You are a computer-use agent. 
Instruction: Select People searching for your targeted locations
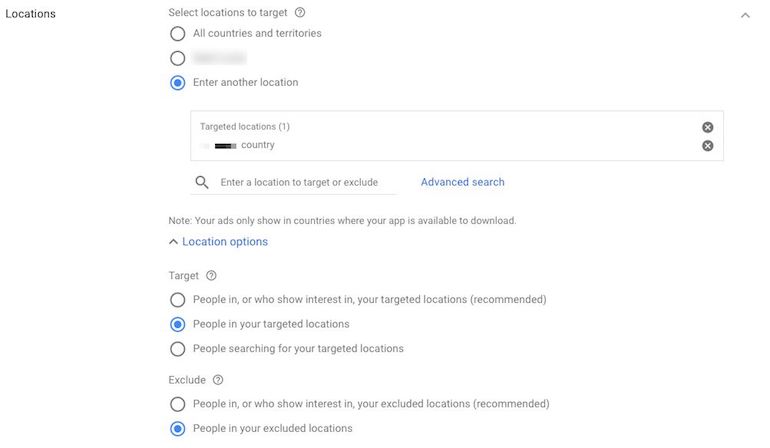(177, 349)
